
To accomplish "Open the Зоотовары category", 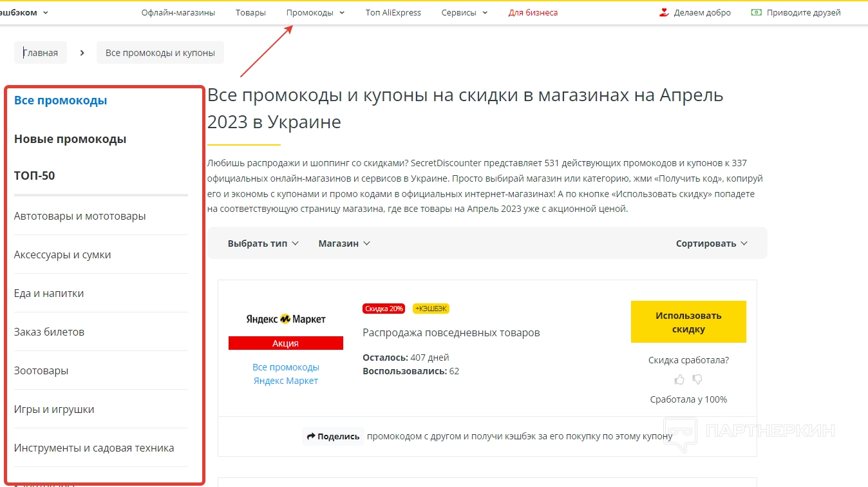I will 41,370.
